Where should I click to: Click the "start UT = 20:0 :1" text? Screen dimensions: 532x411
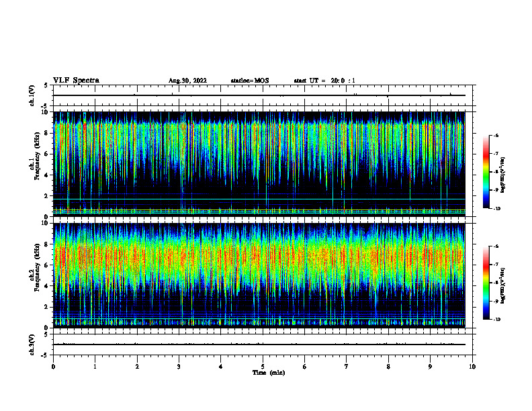324,81
